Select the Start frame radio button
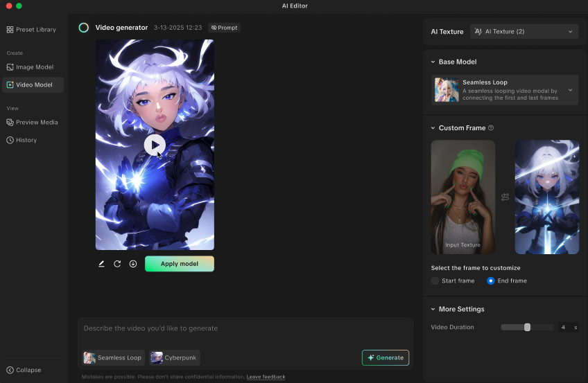This screenshot has height=383, width=588. [435, 280]
